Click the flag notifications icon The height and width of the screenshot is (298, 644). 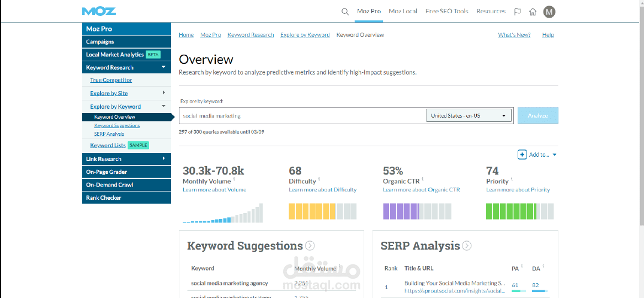(518, 12)
